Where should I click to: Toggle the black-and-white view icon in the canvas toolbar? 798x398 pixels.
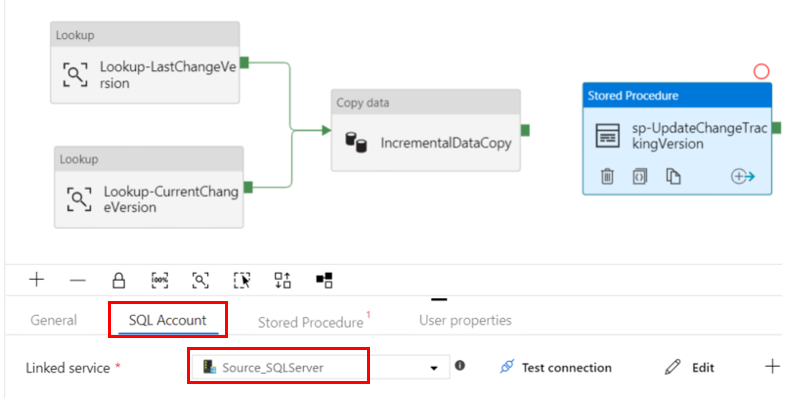[324, 279]
